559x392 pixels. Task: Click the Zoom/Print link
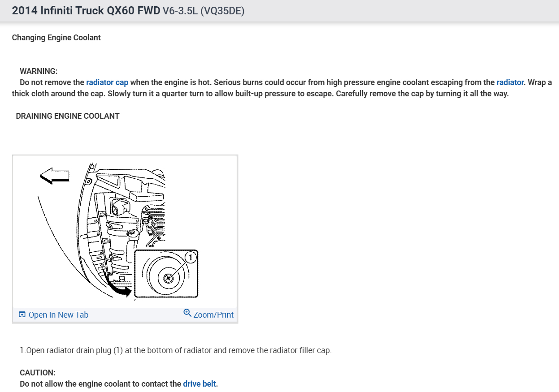[213, 314]
